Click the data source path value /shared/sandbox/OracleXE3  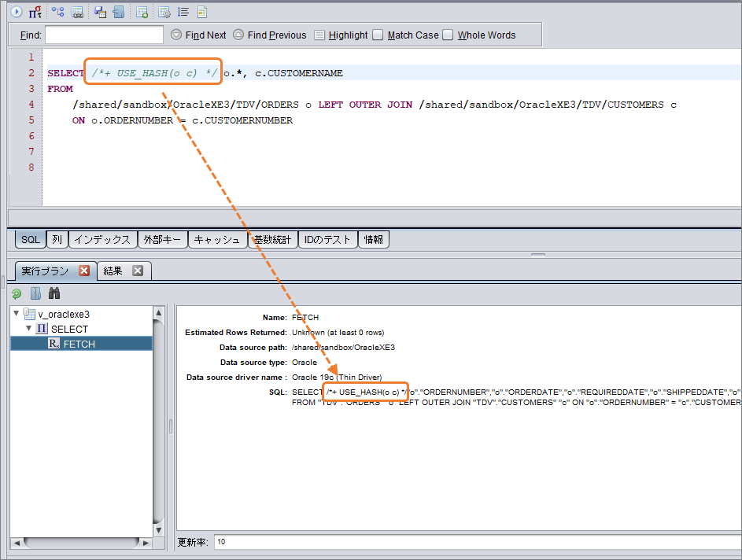coord(343,347)
